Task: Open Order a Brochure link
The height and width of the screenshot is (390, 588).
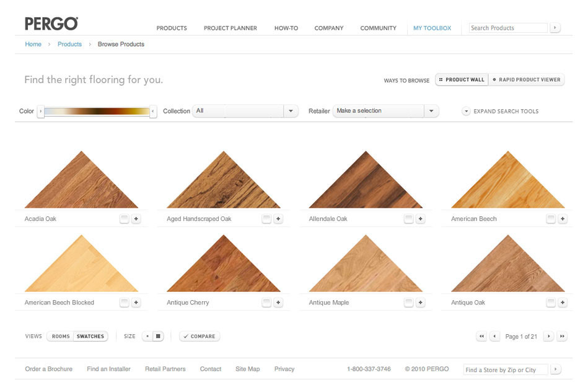Action: 49,369
